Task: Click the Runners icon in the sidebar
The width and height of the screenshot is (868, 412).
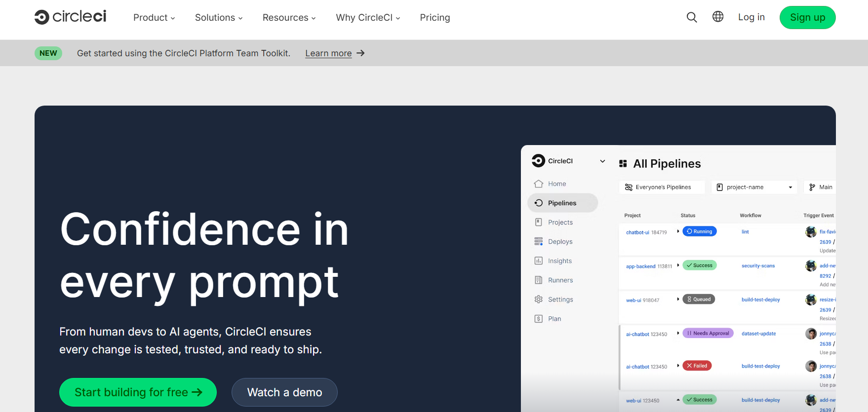Action: pyautogui.click(x=539, y=280)
